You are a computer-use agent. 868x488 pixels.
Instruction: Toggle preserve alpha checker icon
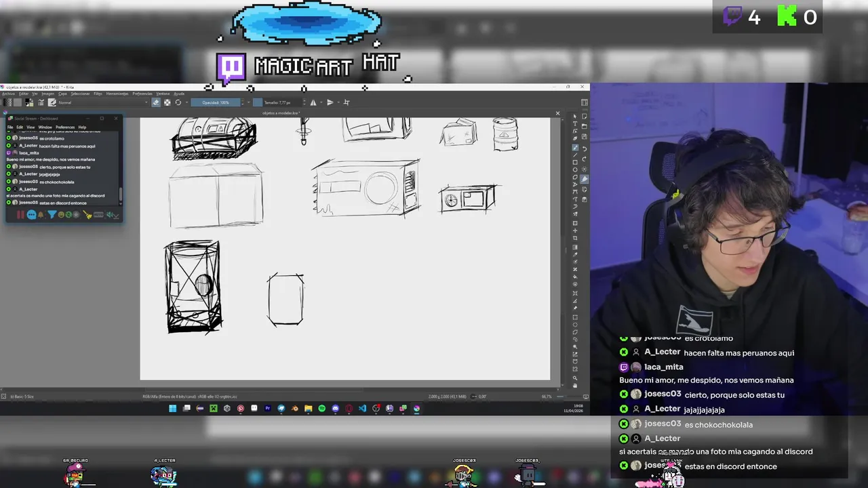pyautogui.click(x=167, y=102)
